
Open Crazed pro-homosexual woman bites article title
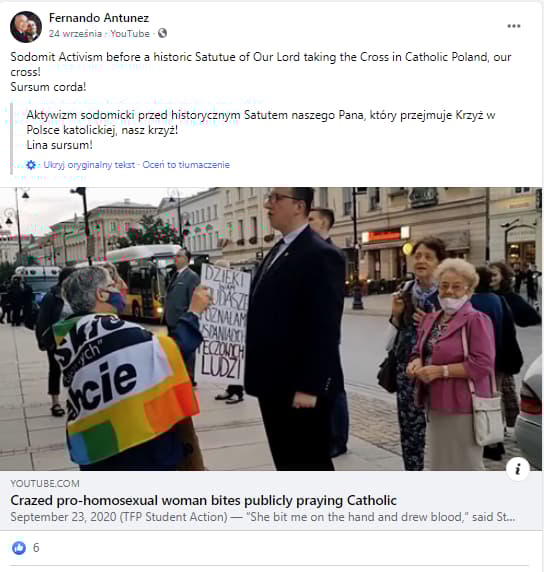pos(203,500)
